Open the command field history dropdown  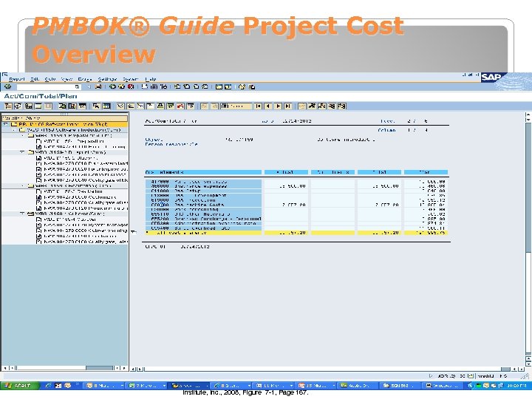[x=78, y=87]
